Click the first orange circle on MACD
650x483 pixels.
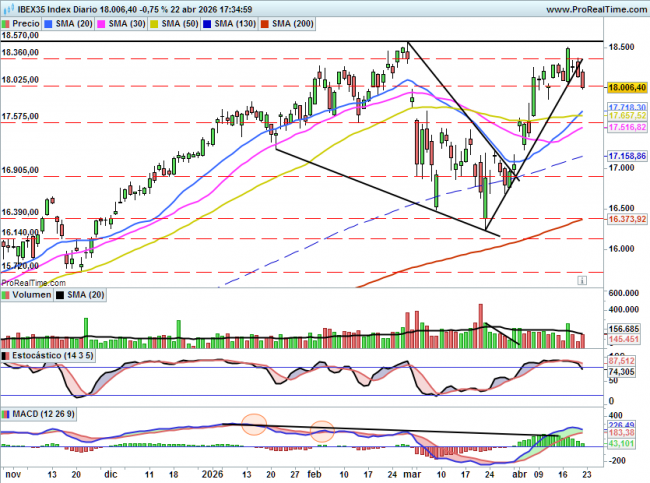click(x=254, y=424)
